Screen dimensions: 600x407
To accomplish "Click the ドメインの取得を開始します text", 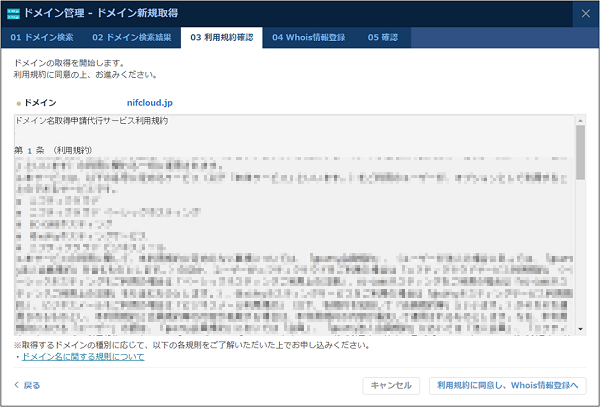I will click(x=69, y=63).
